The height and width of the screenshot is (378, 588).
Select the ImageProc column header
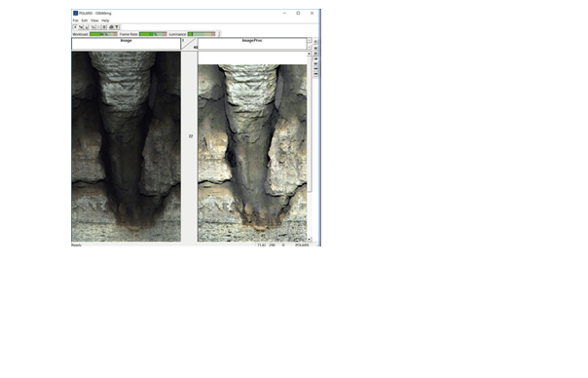tap(252, 44)
